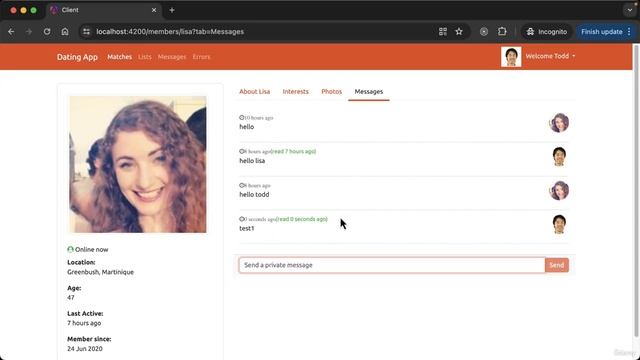Click the Send button
Image resolution: width=640 pixels, height=360 pixels.
557,265
